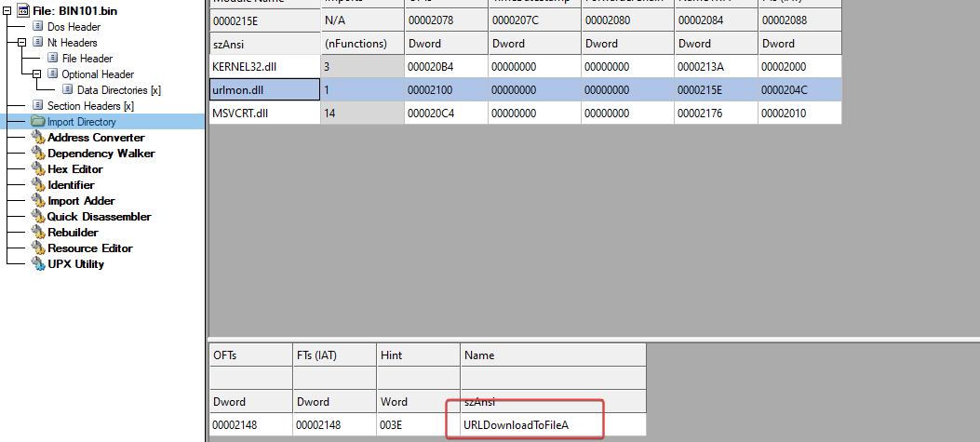
Task: Open the Quick Disassembler tool
Action: (x=100, y=217)
